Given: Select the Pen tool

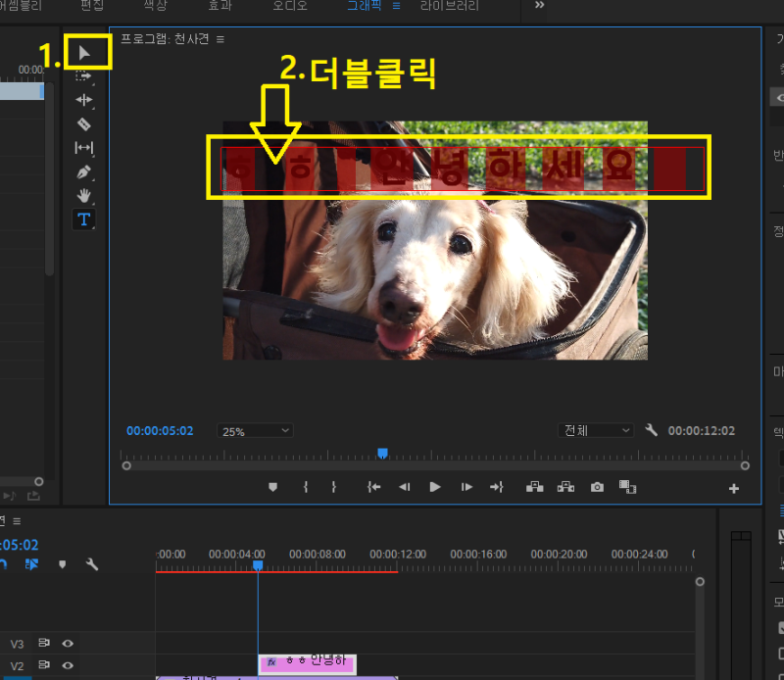Looking at the screenshot, I should (x=84, y=171).
